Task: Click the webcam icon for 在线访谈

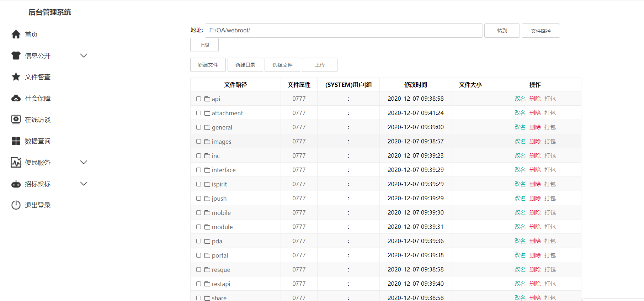Action: [x=16, y=120]
